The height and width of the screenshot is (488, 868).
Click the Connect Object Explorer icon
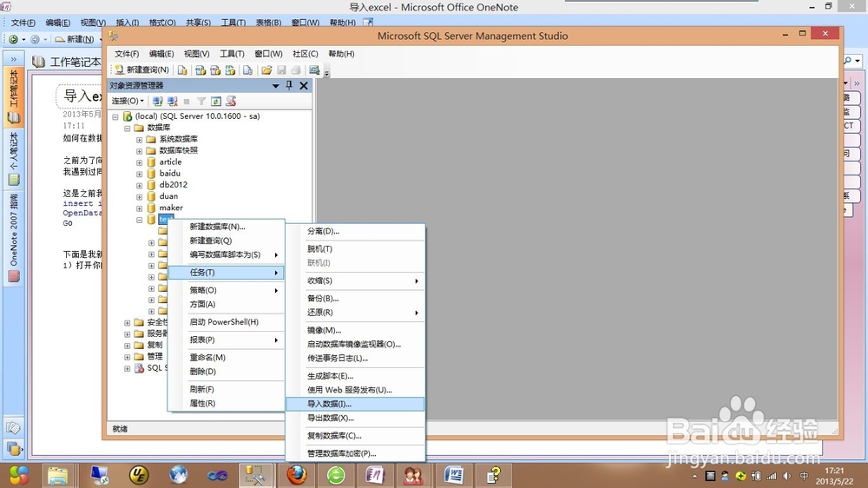158,102
